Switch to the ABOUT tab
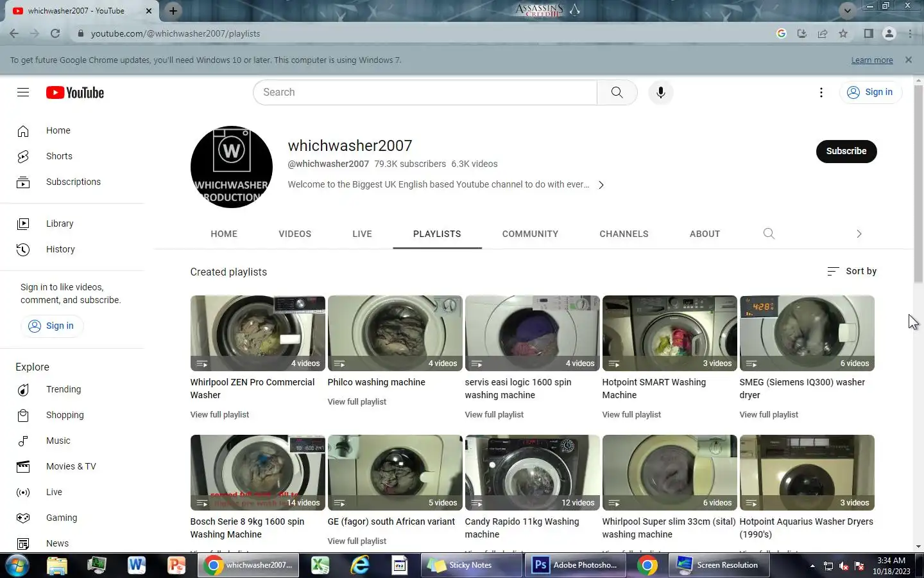924x578 pixels. [705, 234]
